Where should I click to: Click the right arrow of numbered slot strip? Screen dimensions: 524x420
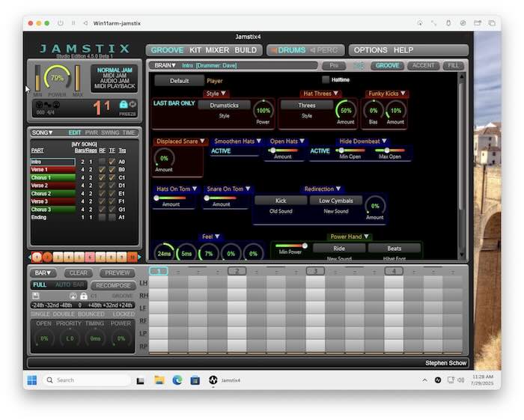point(140,257)
